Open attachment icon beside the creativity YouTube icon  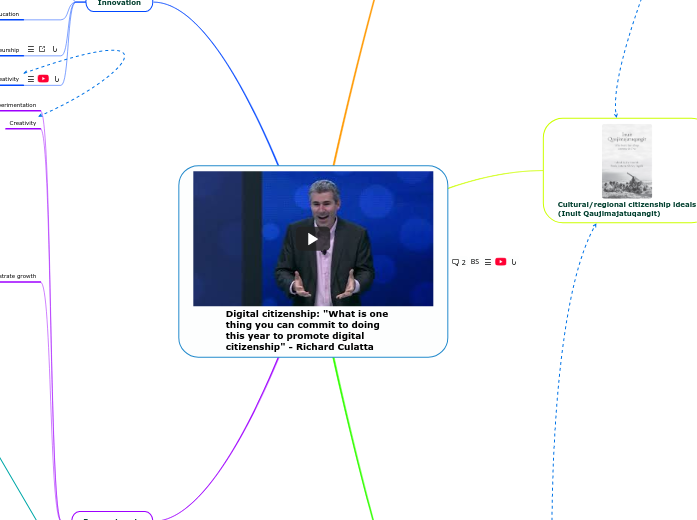pos(56,79)
